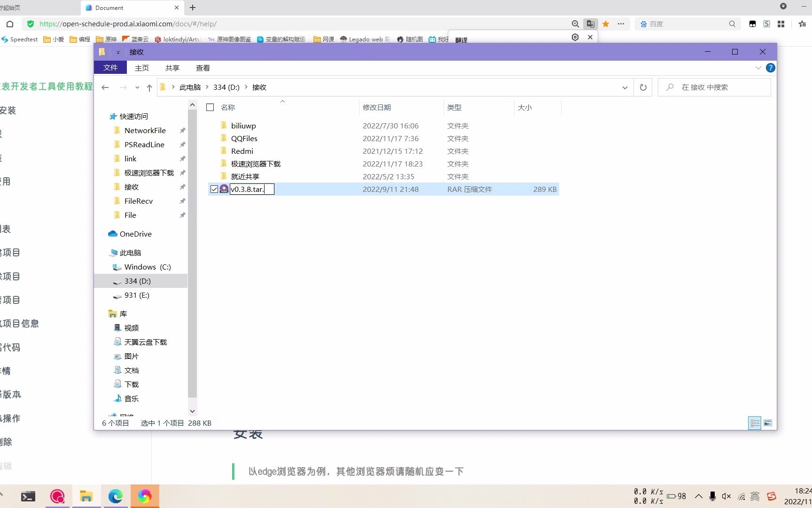Click the browser home icon
812x508 pixels.
(x=10, y=24)
